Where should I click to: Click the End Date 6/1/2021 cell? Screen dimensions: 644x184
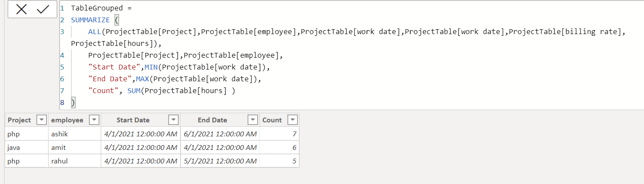click(x=220, y=134)
